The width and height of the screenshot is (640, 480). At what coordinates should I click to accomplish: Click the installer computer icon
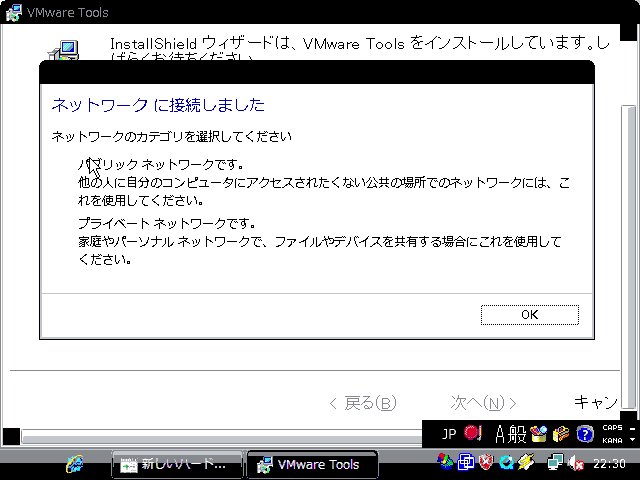coord(63,51)
